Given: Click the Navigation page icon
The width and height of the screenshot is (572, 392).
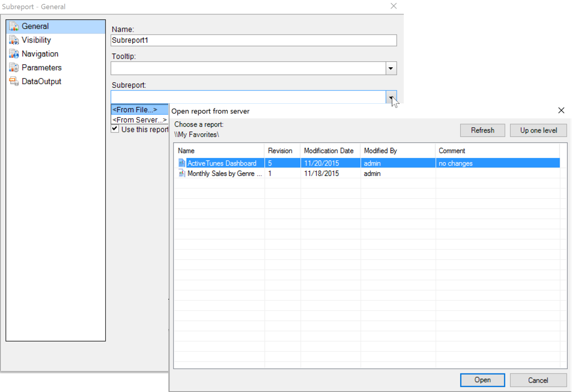Looking at the screenshot, I should pos(14,54).
